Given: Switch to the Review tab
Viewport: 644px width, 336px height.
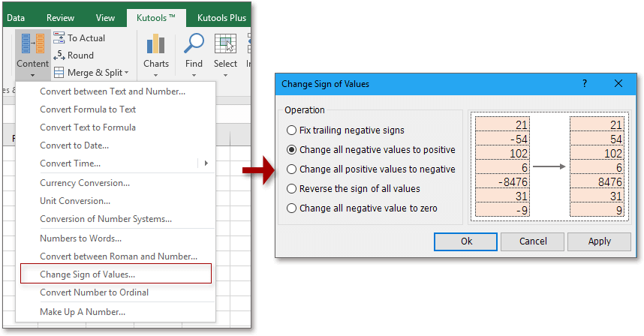Looking at the screenshot, I should pos(60,18).
